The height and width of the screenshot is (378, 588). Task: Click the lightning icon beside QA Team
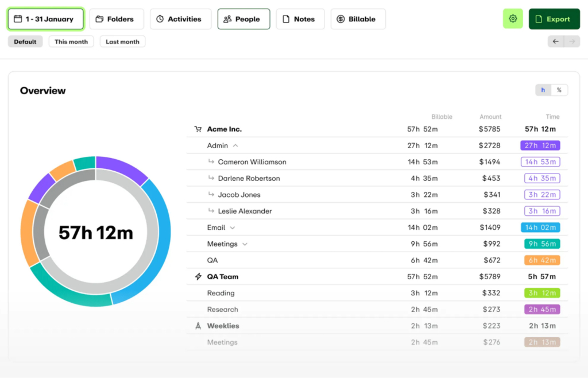point(198,277)
